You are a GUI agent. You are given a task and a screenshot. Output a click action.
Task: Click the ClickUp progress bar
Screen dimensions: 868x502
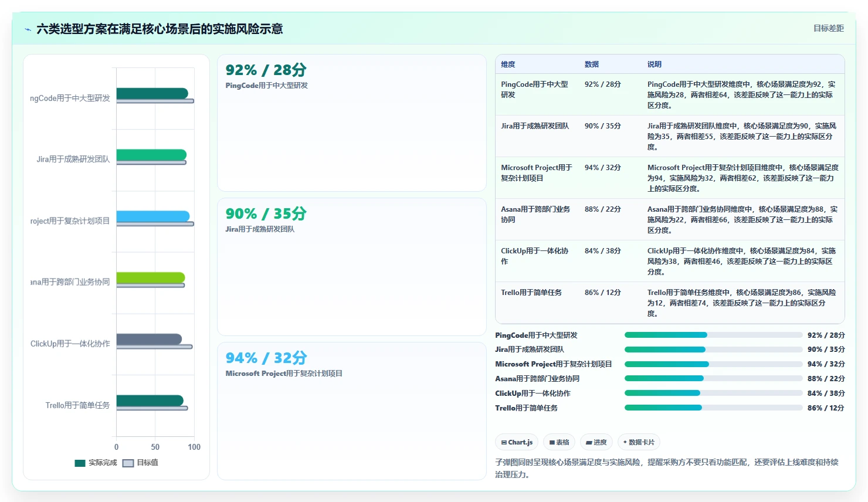(x=713, y=393)
